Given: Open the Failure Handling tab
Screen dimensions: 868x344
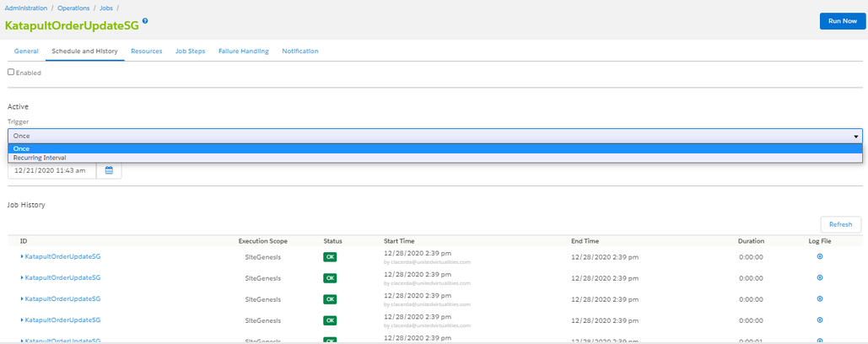Looking at the screenshot, I should click(244, 51).
